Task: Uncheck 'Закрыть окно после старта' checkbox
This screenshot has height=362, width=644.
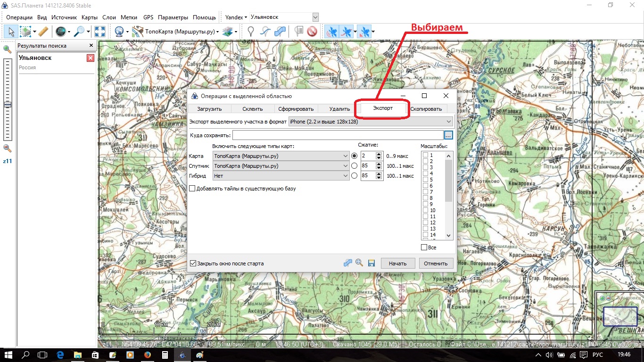Action: (193, 263)
